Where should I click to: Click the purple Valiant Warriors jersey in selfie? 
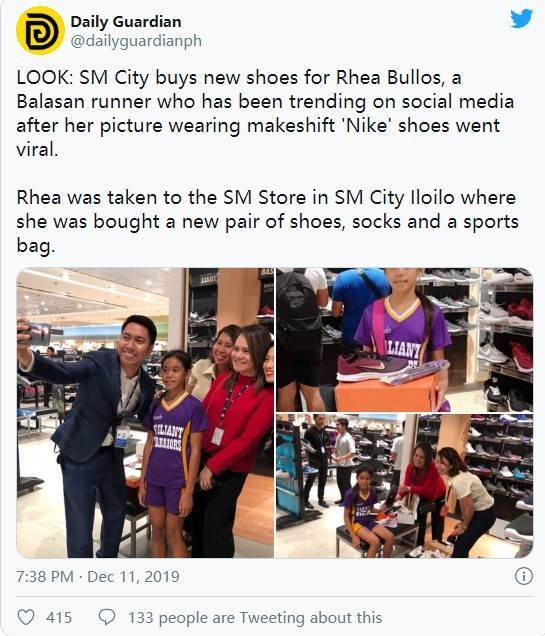[x=174, y=440]
